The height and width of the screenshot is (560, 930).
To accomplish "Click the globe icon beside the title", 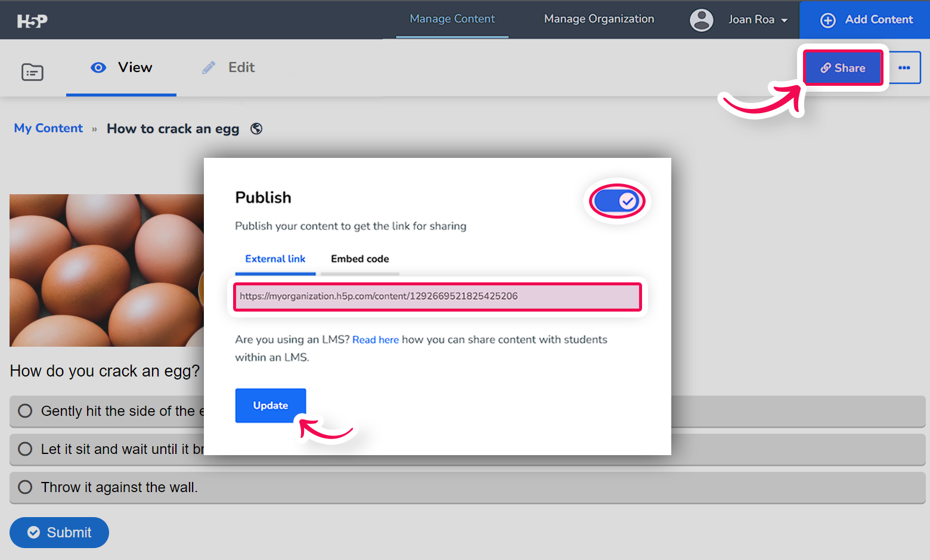I will tap(256, 129).
